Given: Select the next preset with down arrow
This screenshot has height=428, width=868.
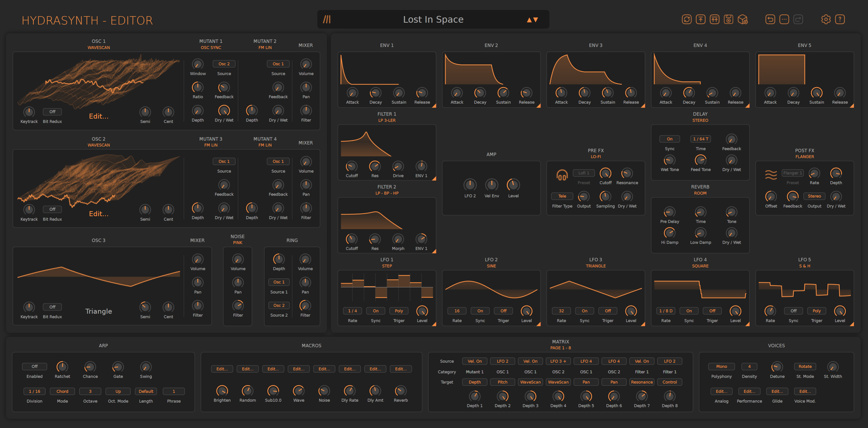Looking at the screenshot, I should (x=535, y=20).
